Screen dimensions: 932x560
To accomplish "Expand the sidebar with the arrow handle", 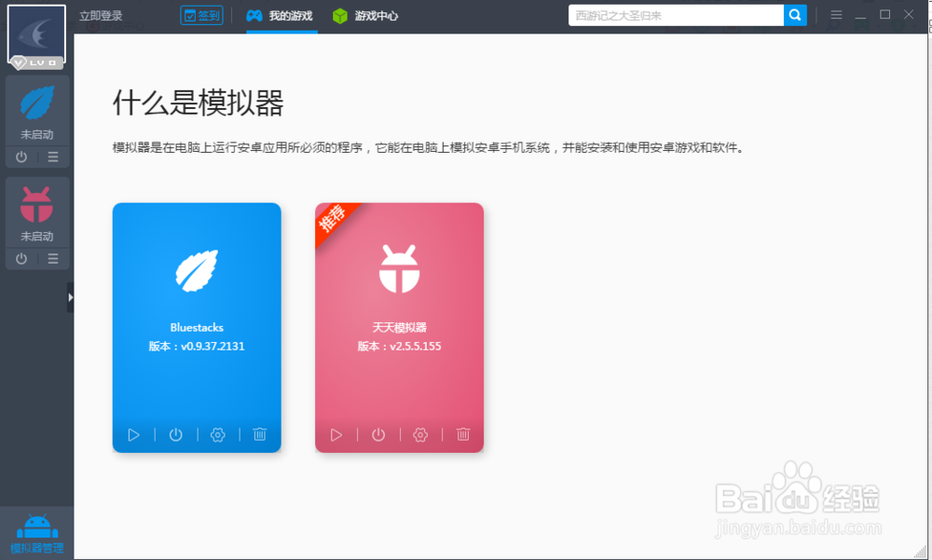I will point(71,297).
